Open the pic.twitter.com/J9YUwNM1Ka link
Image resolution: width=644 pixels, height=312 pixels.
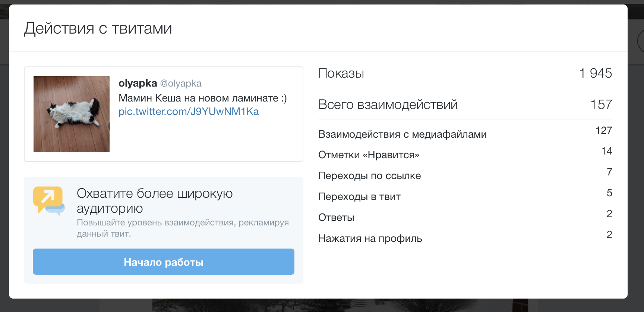[x=189, y=112]
